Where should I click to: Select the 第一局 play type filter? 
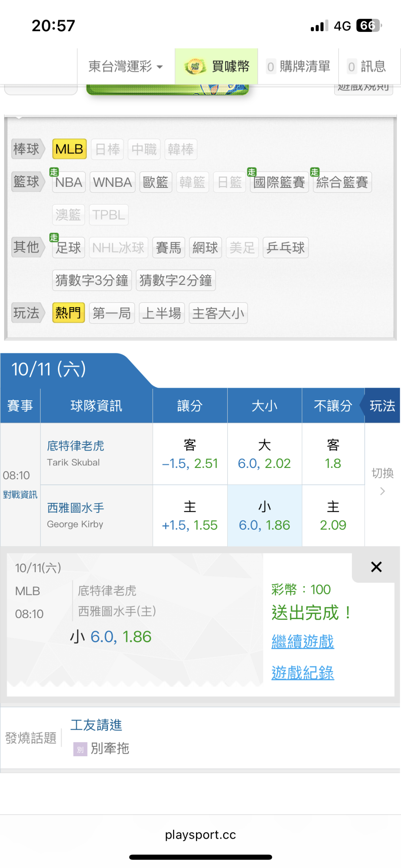pos(112,313)
